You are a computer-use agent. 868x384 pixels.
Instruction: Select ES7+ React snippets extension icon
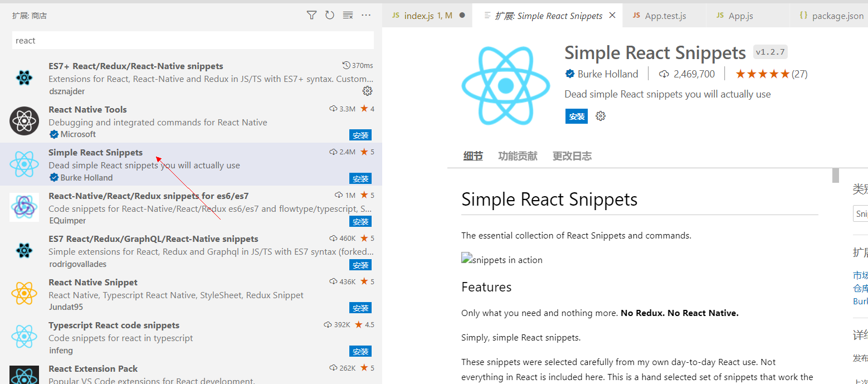point(24,77)
